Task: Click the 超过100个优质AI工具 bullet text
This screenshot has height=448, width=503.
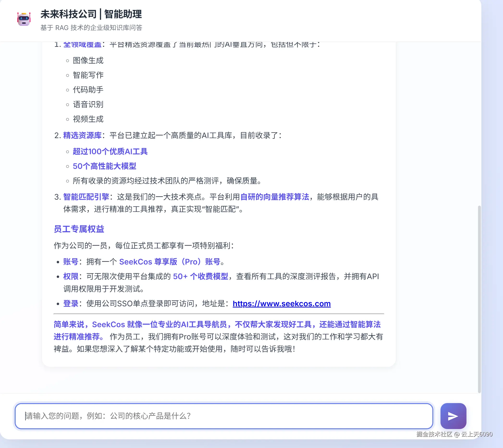Action: (110, 151)
